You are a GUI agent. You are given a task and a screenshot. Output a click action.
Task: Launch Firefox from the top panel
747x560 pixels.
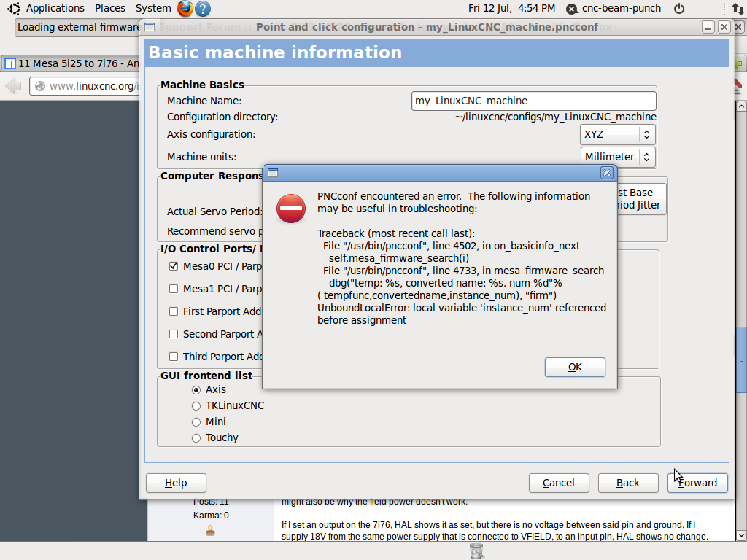pos(185,8)
